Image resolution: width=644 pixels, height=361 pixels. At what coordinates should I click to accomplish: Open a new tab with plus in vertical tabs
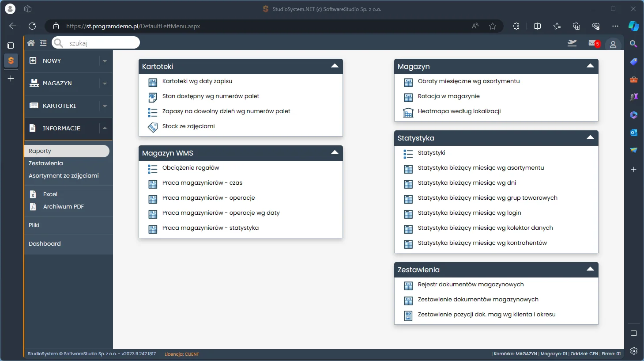tap(11, 79)
